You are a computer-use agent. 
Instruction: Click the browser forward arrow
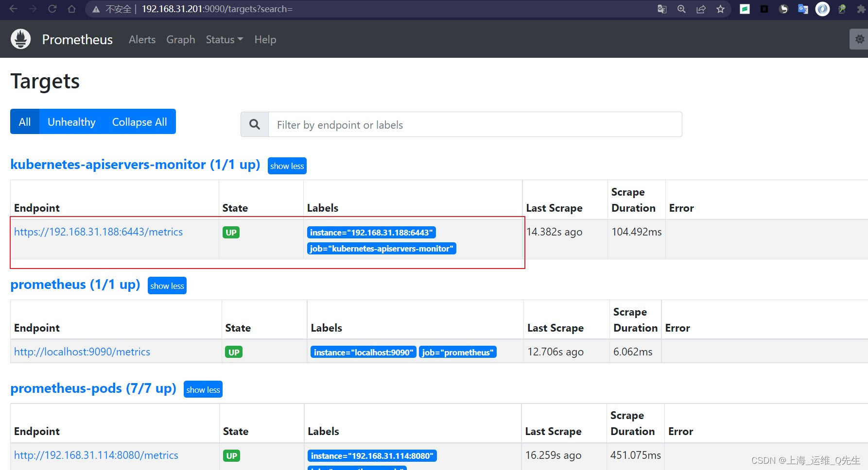coord(33,9)
